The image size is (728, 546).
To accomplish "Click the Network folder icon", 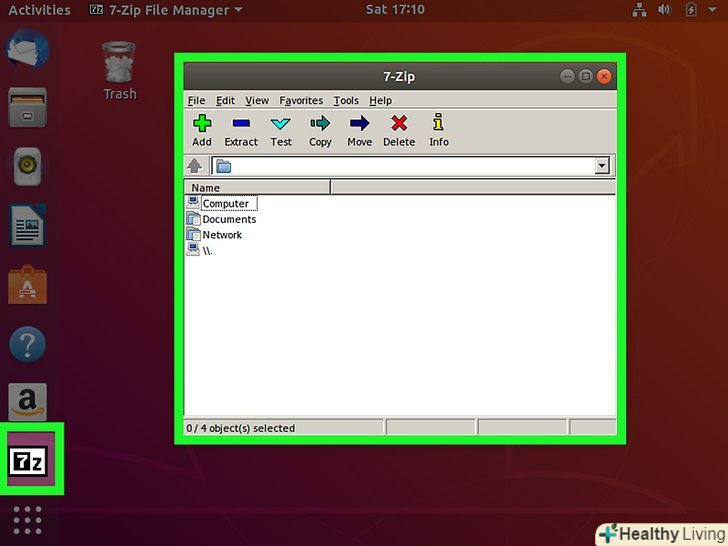I will click(193, 234).
